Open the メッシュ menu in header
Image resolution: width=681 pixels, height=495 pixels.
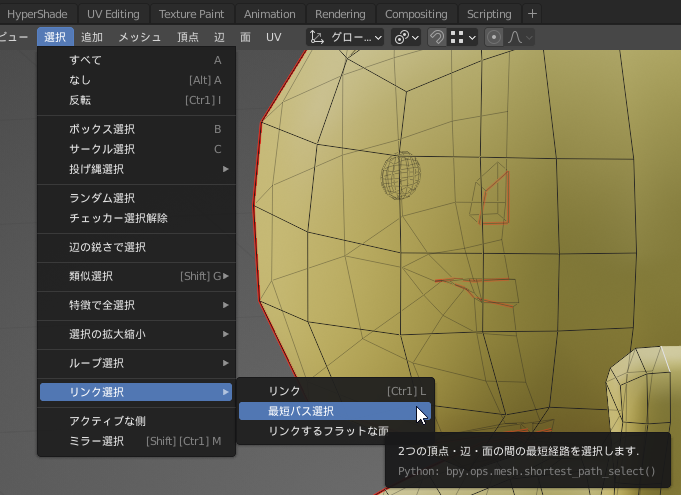(140, 37)
